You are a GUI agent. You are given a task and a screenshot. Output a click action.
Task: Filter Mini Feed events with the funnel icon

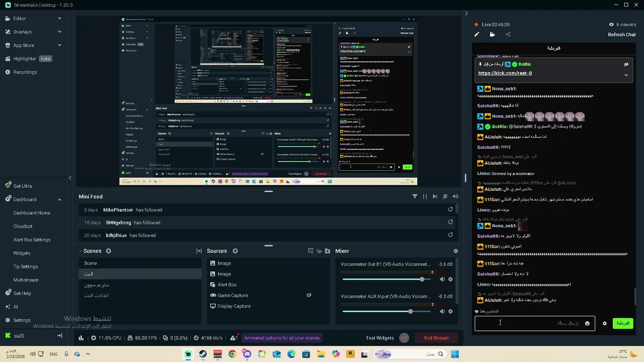pyautogui.click(x=415, y=197)
